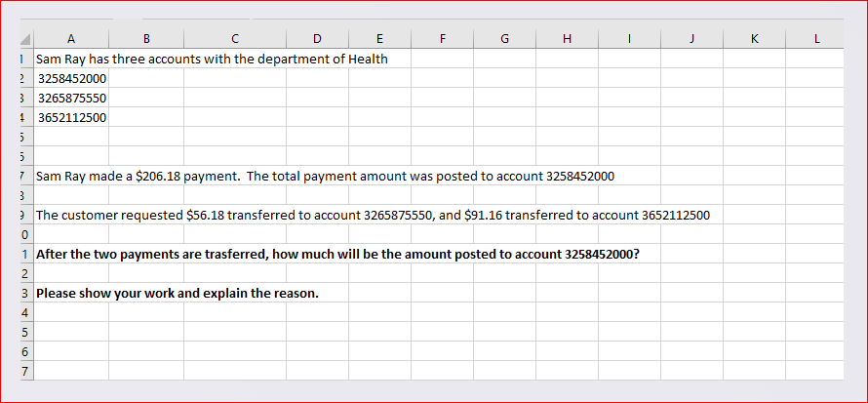Select column A header
This screenshot has width=868, height=403.
[71, 39]
